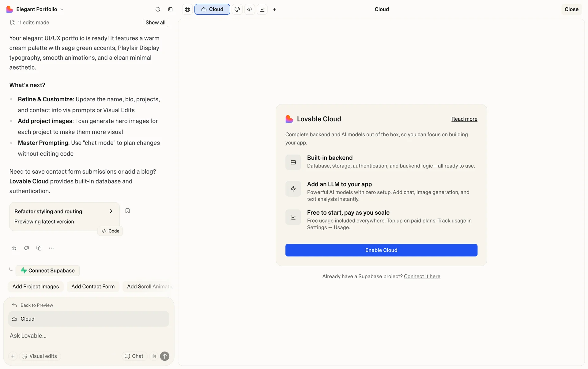Toggle voice input microphone
Screen dimensions: 588x369
tap(154, 356)
